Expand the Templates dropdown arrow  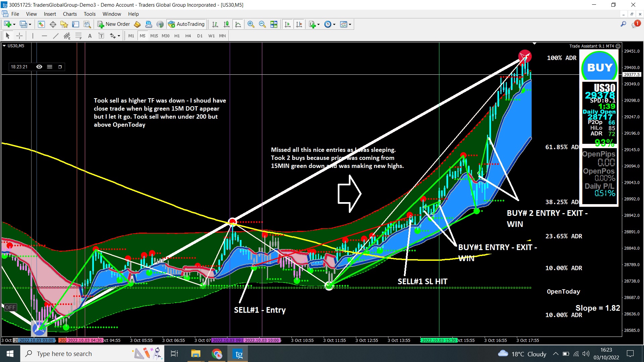[350, 24]
